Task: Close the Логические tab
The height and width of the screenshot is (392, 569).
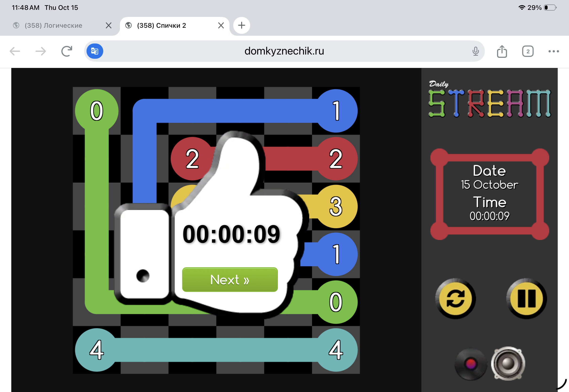Action: [x=109, y=25]
